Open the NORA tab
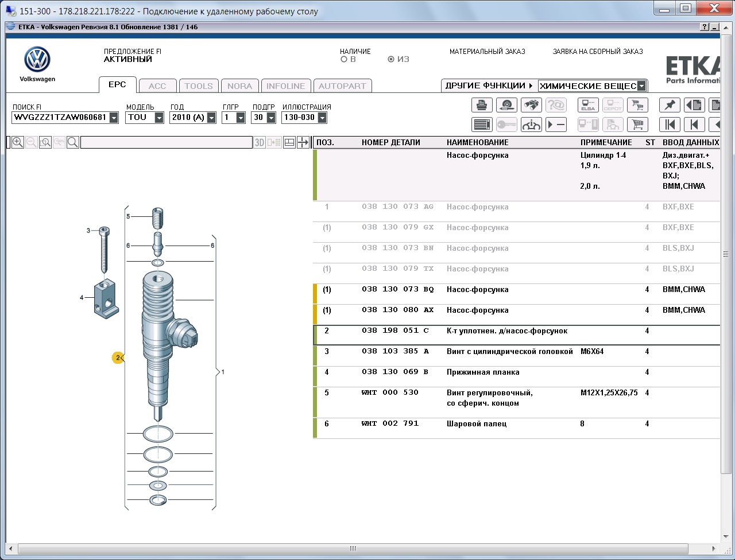 (x=239, y=86)
